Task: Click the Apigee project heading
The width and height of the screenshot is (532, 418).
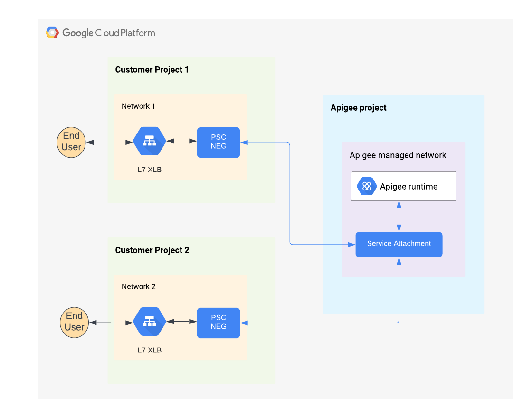Action: [x=358, y=108]
